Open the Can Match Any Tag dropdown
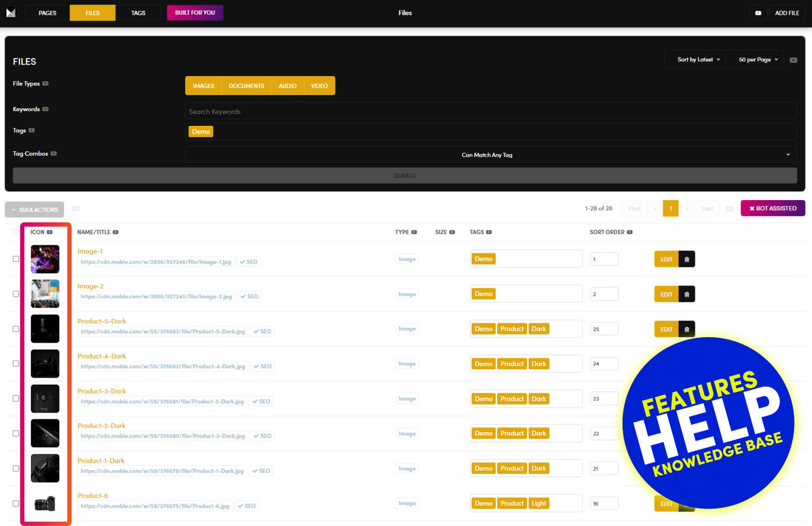 pyautogui.click(x=490, y=154)
